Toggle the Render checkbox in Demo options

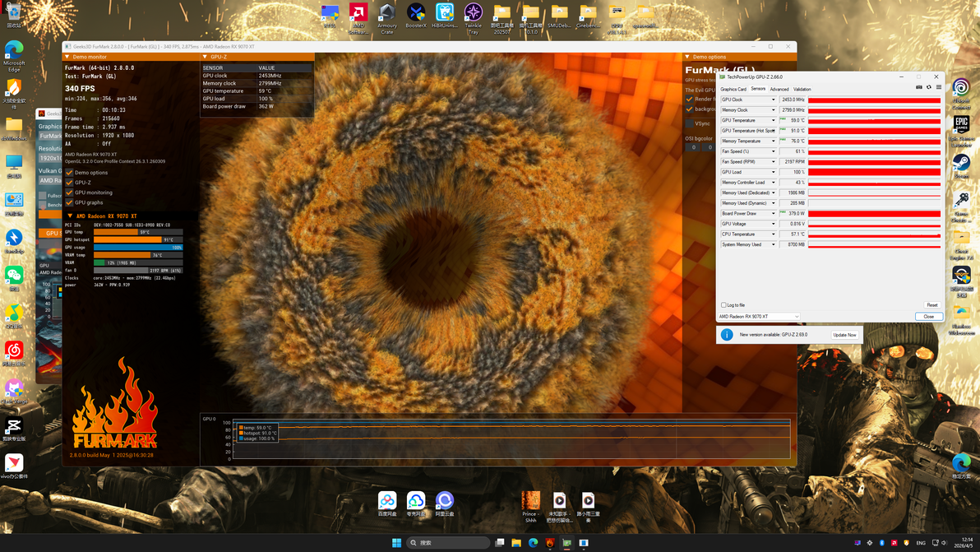pos(690,99)
